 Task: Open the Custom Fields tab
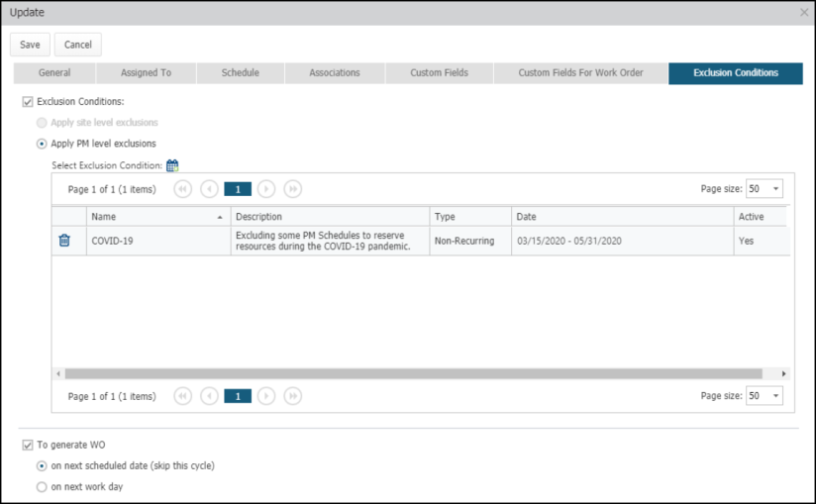click(x=440, y=73)
